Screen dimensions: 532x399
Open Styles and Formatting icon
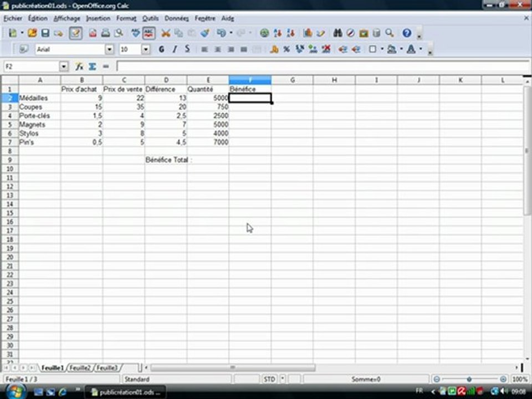[23, 49]
